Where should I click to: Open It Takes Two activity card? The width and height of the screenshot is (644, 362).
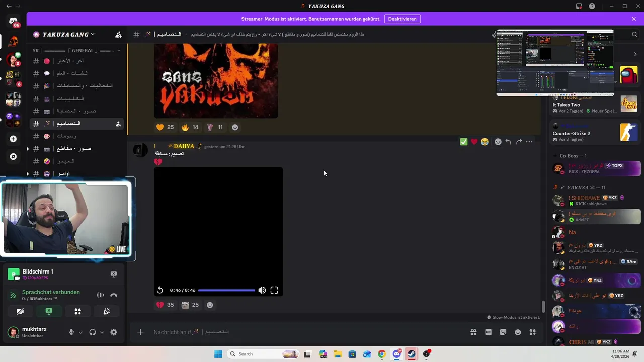(596, 105)
